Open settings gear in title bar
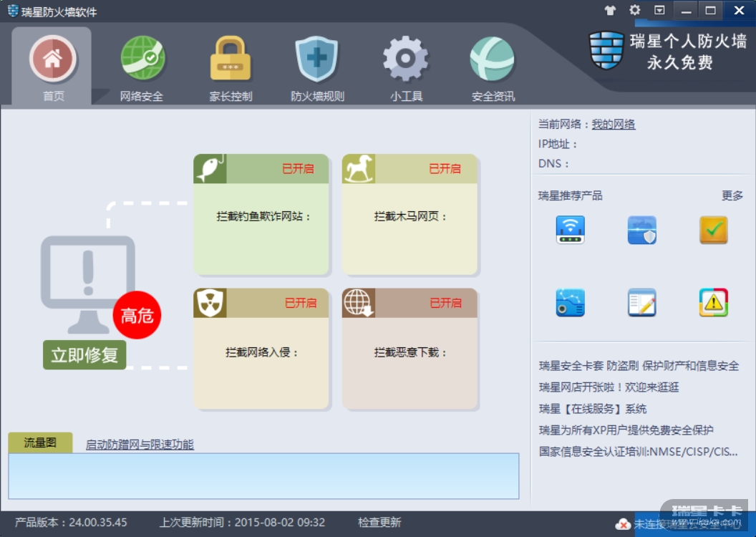756x537 pixels. [635, 10]
